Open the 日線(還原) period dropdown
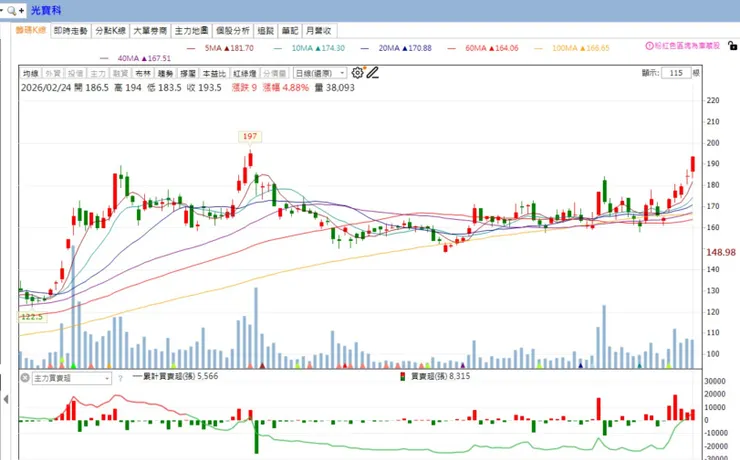 point(320,73)
